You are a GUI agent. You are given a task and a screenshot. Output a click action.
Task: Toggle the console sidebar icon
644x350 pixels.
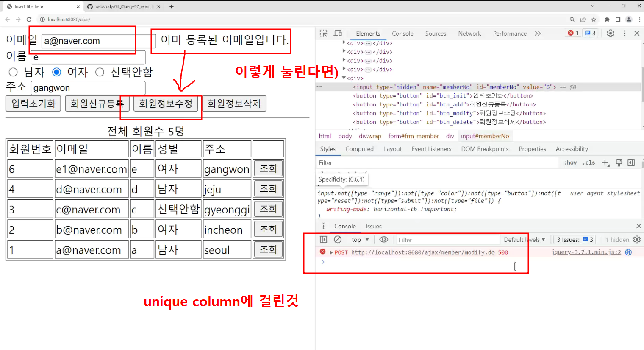pyautogui.click(x=323, y=239)
